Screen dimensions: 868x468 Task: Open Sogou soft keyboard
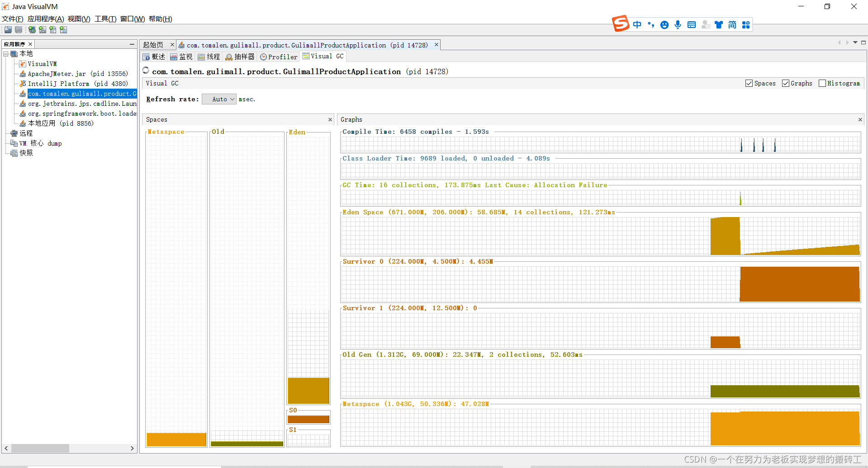(x=692, y=25)
